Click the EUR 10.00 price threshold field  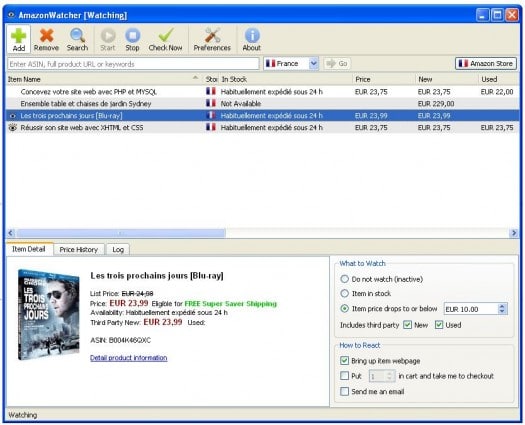coord(471,309)
